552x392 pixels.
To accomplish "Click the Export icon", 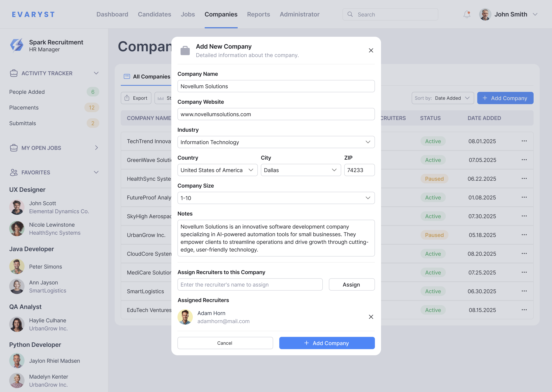I will click(x=127, y=98).
